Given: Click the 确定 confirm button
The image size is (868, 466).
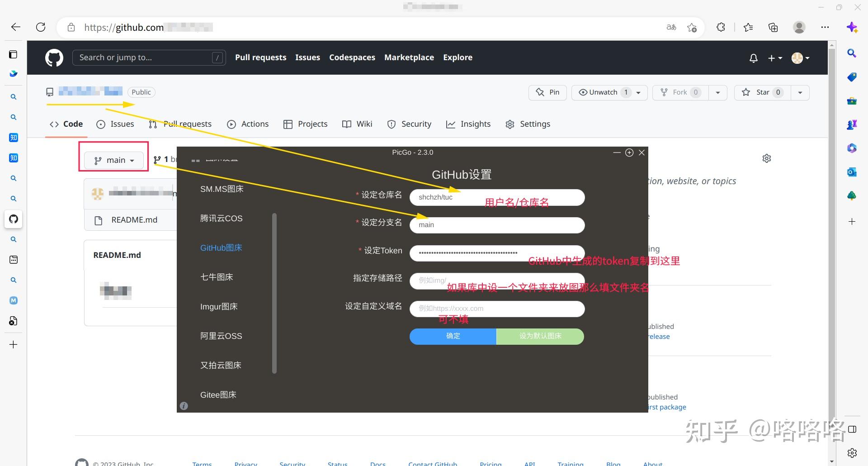Looking at the screenshot, I should point(453,336).
